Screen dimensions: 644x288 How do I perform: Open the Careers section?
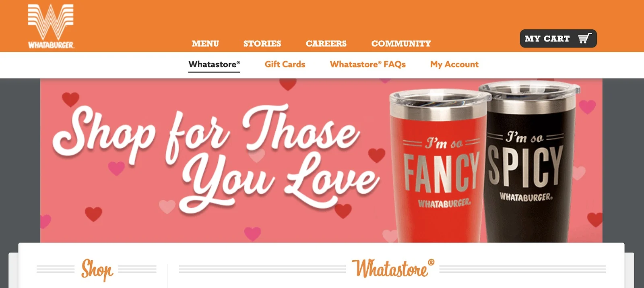coord(326,43)
